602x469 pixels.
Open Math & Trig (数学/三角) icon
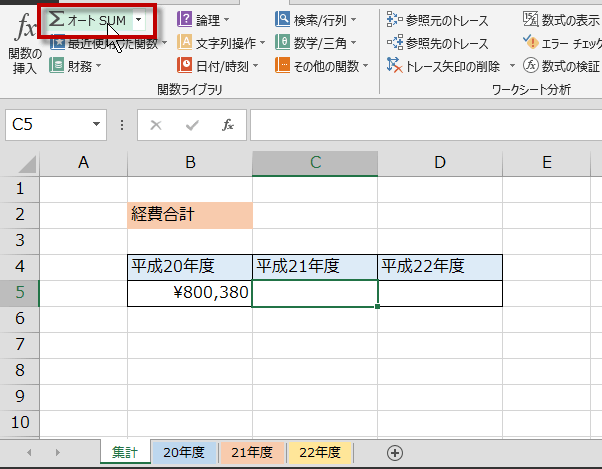tap(282, 43)
